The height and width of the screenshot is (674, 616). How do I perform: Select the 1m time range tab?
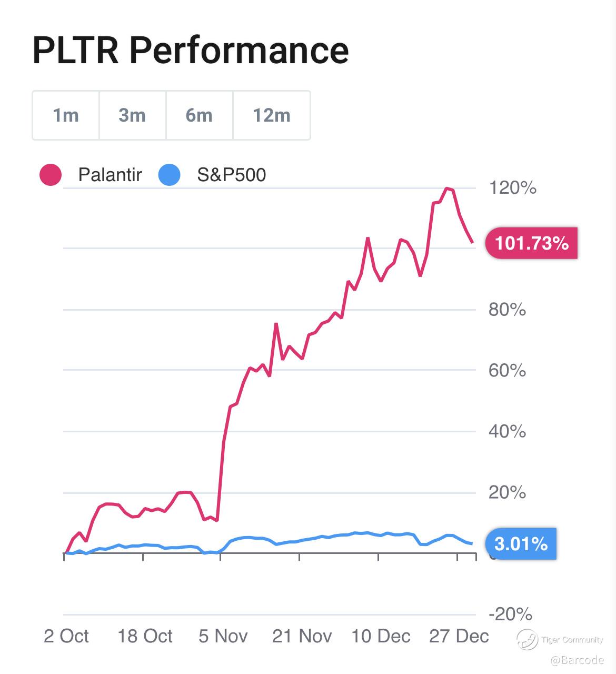tap(66, 115)
